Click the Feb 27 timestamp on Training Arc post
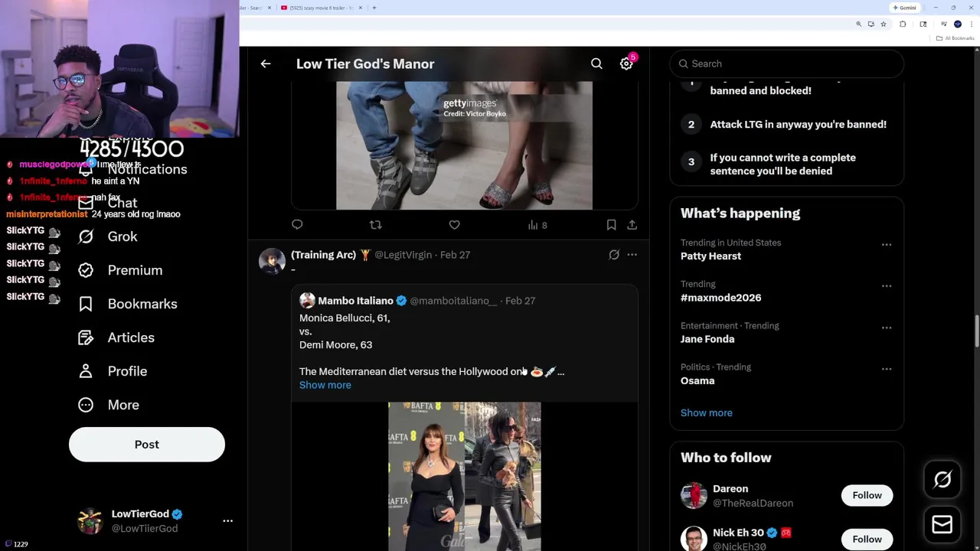Screen dimensions: 980x551 pyautogui.click(x=455, y=255)
